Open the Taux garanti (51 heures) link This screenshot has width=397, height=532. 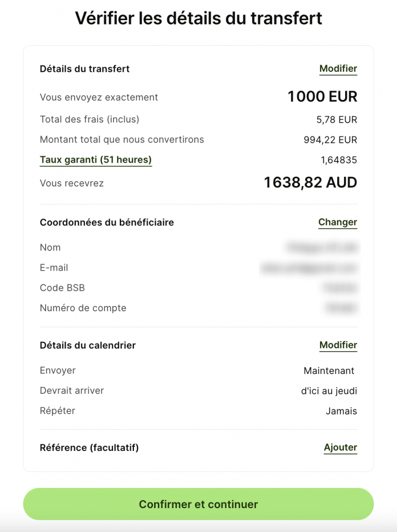tap(95, 160)
